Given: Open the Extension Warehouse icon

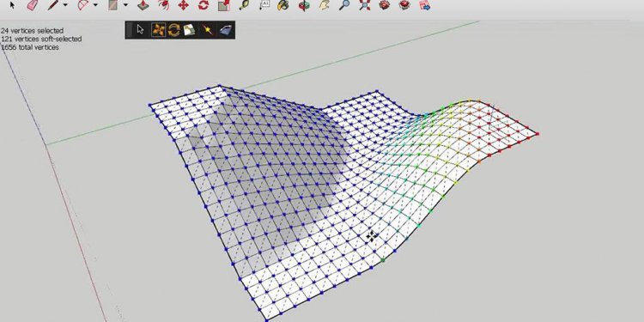Looking at the screenshot, I should 404,5.
